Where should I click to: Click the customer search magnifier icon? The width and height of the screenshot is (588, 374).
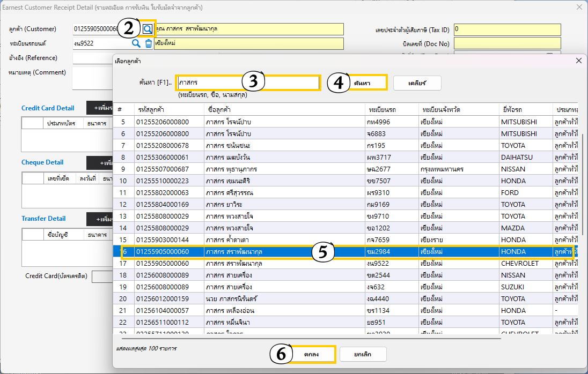148,29
